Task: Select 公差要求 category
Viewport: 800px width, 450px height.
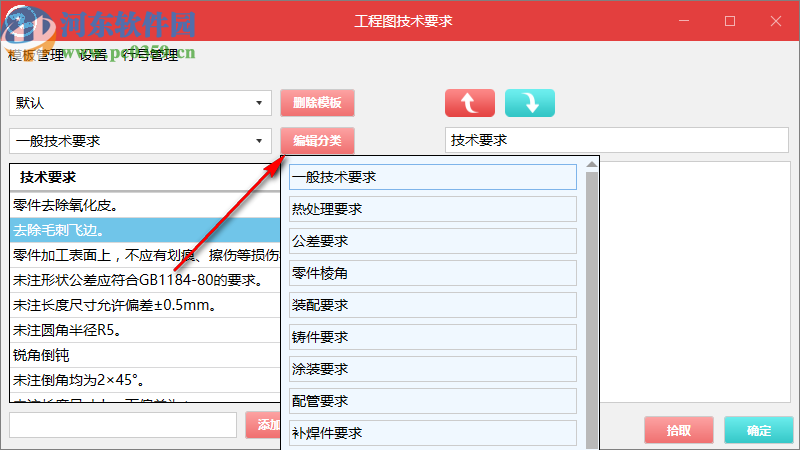Action: [x=433, y=241]
